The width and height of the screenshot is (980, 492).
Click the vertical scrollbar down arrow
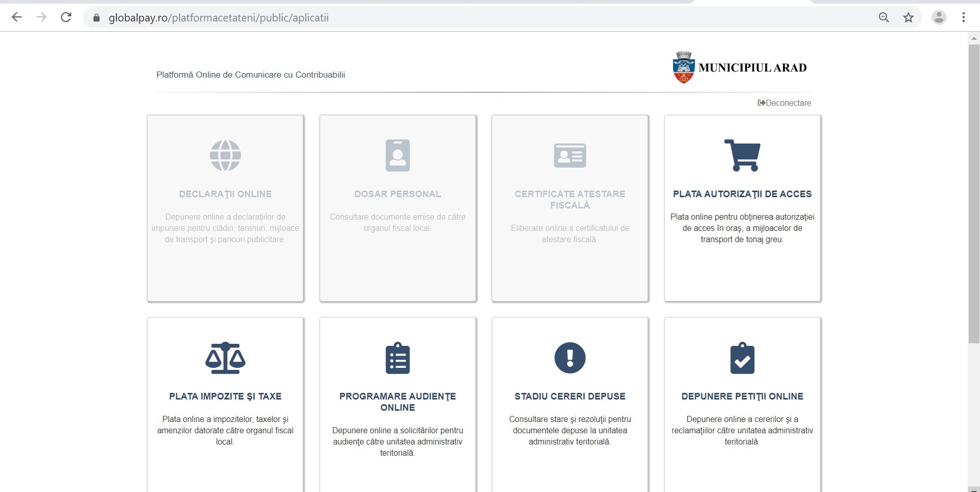coord(974,488)
